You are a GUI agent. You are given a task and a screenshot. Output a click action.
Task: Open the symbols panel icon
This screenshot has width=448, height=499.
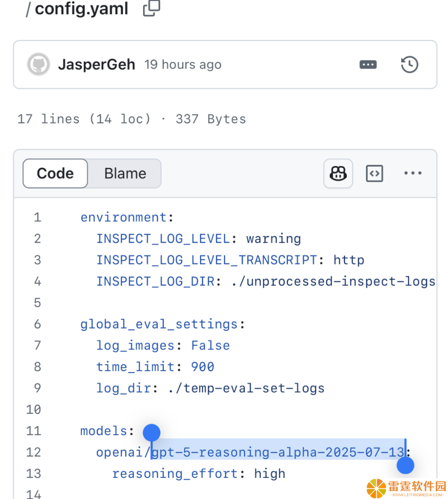(375, 173)
